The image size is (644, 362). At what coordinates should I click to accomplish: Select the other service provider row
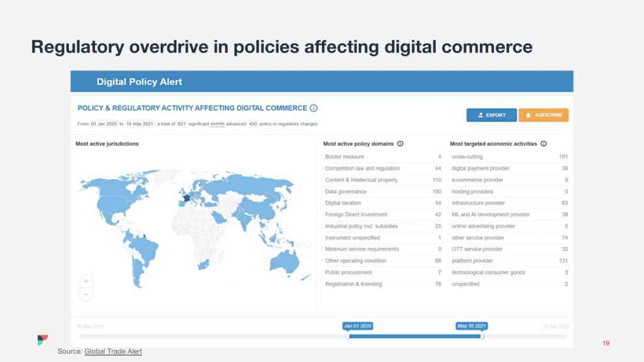pyautogui.click(x=509, y=238)
